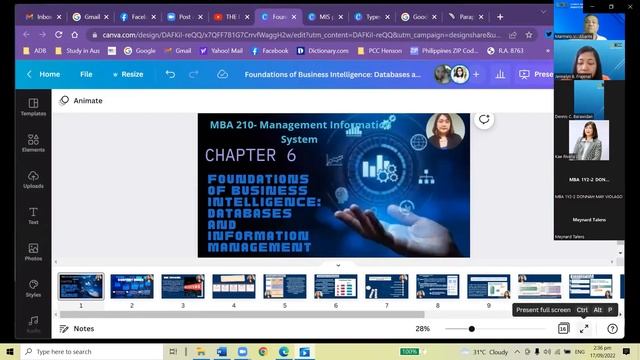Collapse the thumbnail strip with chevron
This screenshot has width=640, height=360.
point(338,265)
